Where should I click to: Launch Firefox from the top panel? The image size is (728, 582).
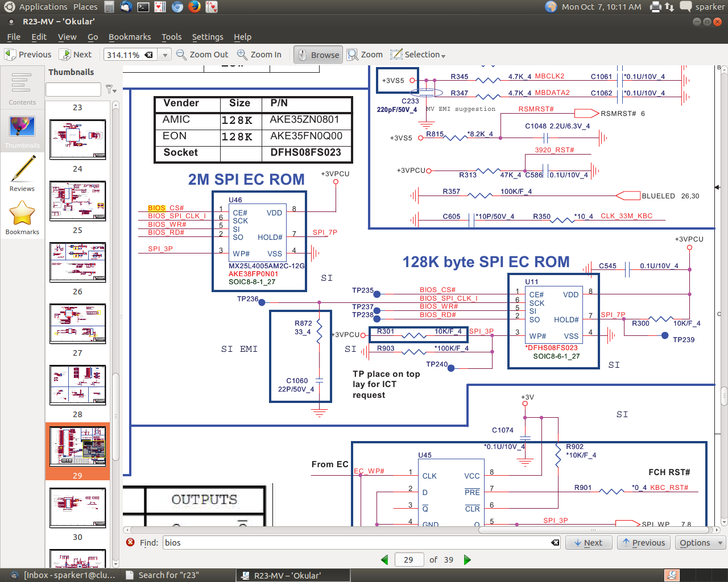(x=195, y=7)
